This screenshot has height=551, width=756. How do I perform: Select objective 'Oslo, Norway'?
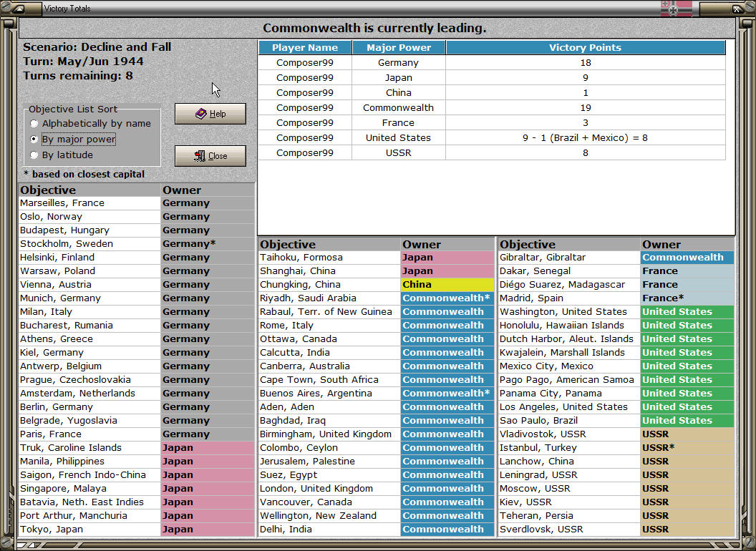(89, 216)
